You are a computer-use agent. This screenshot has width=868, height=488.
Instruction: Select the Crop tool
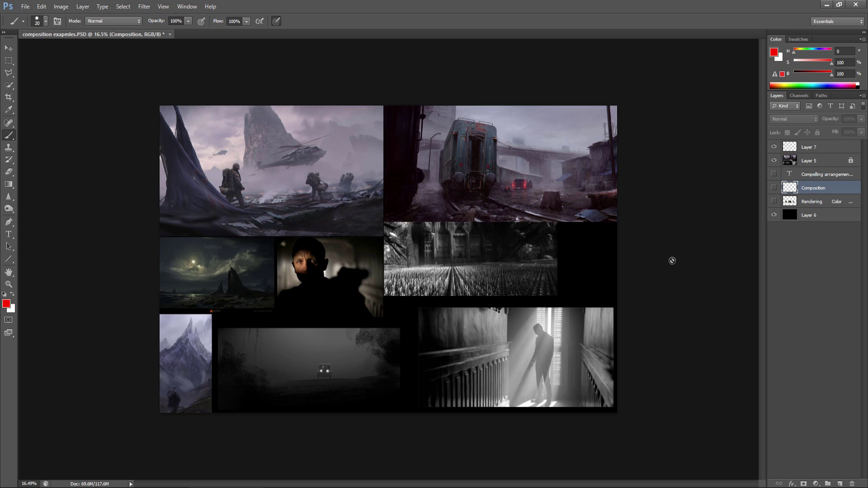[9, 97]
